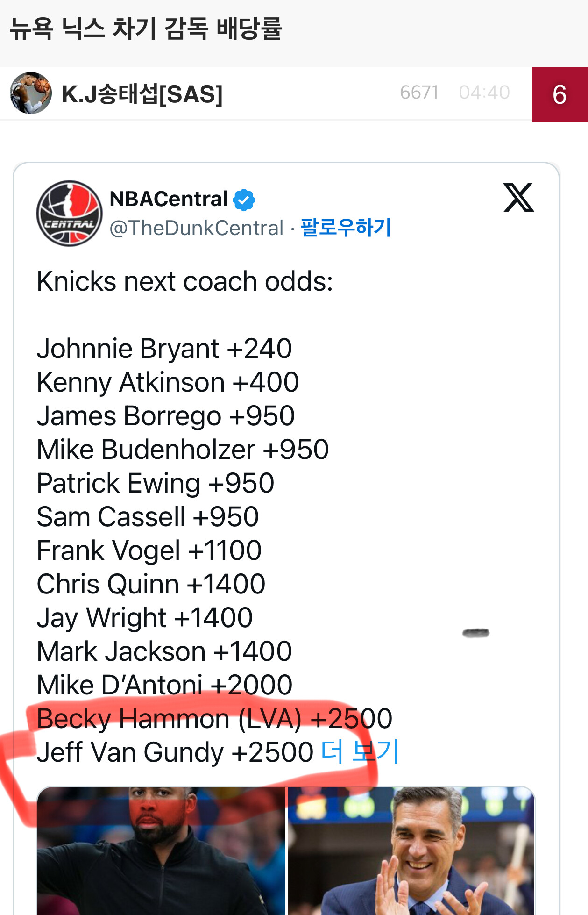Open the red comment count badge showing 6
The image size is (588, 915).
pos(560,94)
